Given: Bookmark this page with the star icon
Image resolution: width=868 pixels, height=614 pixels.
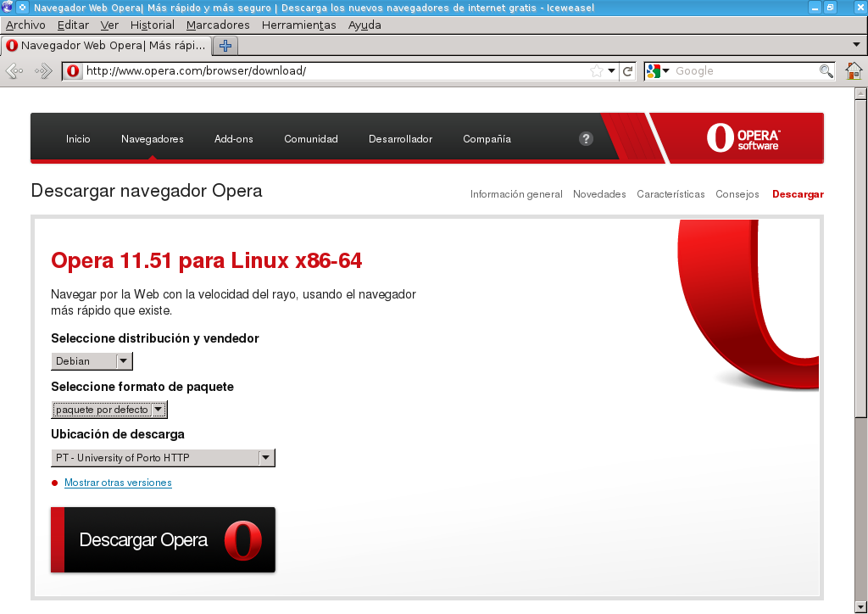Looking at the screenshot, I should pos(596,71).
